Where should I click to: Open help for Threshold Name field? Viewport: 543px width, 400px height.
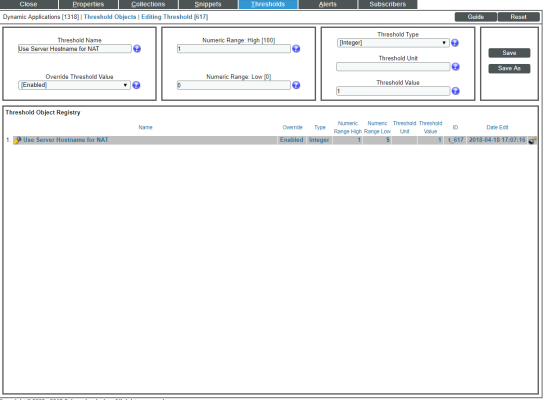[137, 49]
